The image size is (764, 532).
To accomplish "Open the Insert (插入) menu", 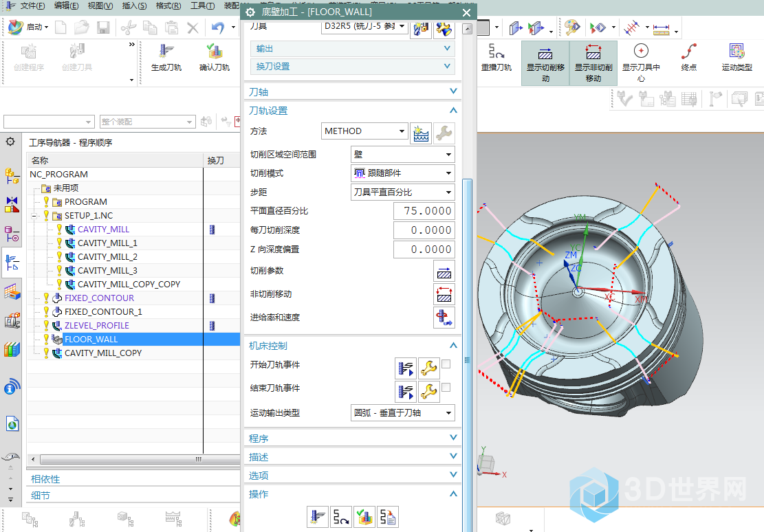I will pyautogui.click(x=135, y=5).
